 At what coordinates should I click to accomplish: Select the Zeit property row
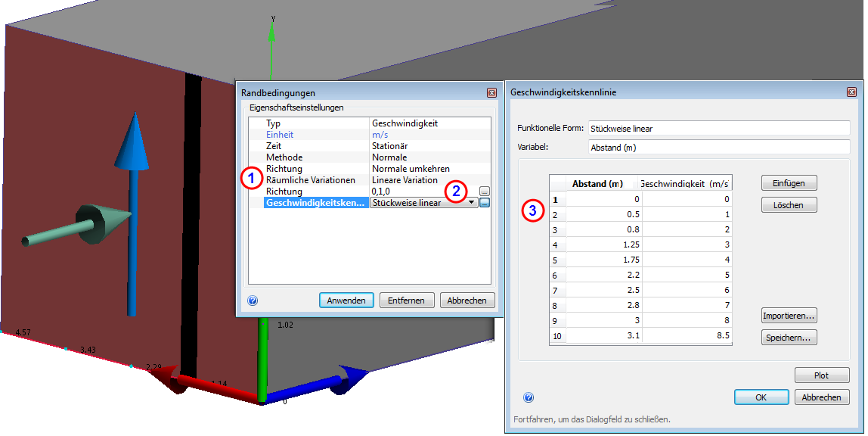pos(369,145)
